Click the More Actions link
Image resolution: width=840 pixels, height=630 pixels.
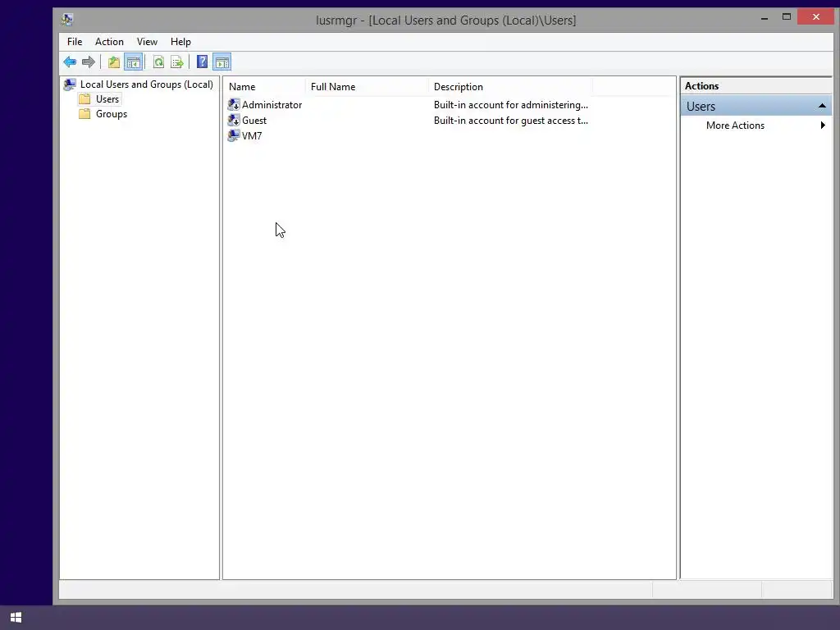coord(735,126)
